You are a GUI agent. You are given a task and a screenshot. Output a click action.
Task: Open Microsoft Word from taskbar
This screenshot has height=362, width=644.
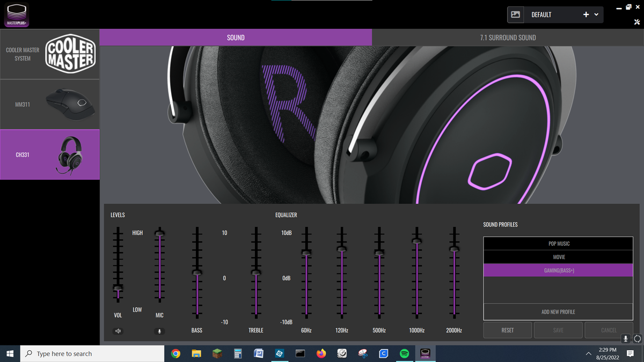pos(259,353)
